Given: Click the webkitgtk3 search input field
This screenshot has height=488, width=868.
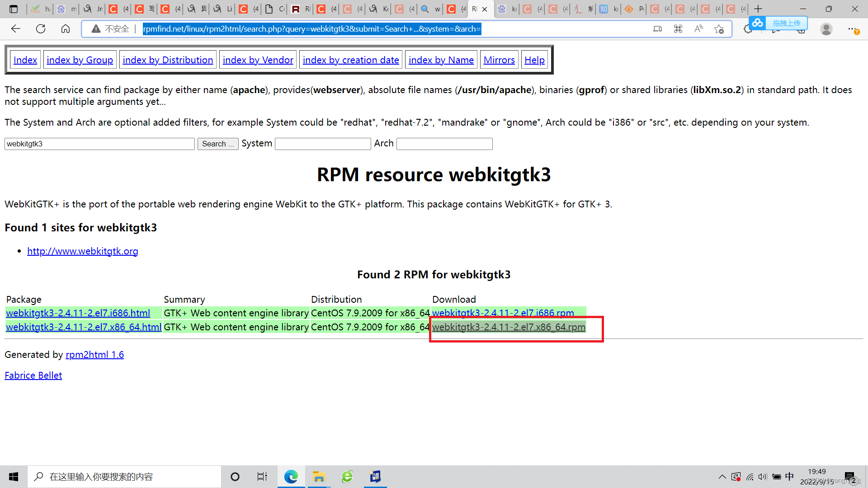Looking at the screenshot, I should pyautogui.click(x=99, y=144).
